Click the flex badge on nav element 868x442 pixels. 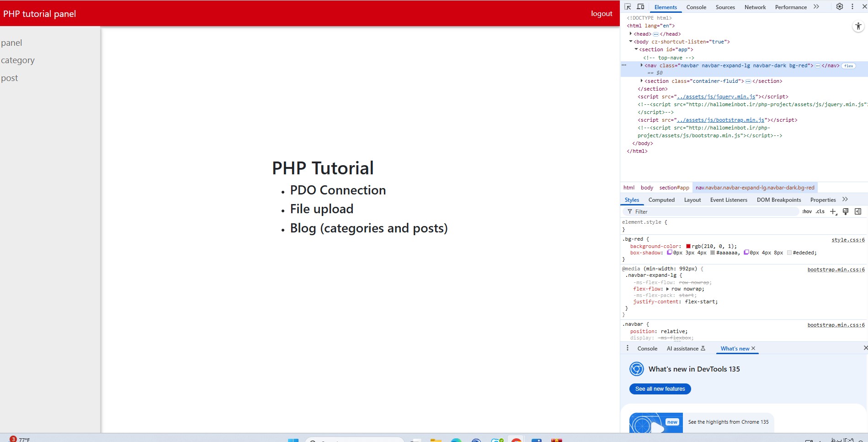[848, 66]
